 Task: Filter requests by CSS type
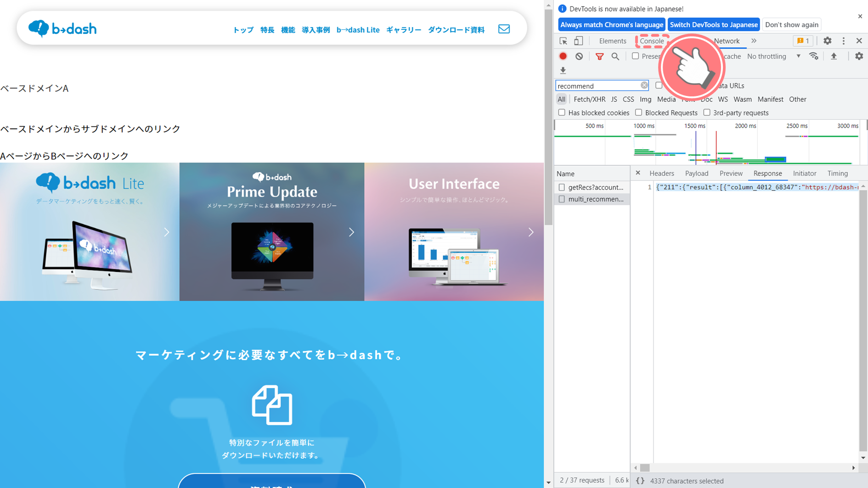click(628, 99)
